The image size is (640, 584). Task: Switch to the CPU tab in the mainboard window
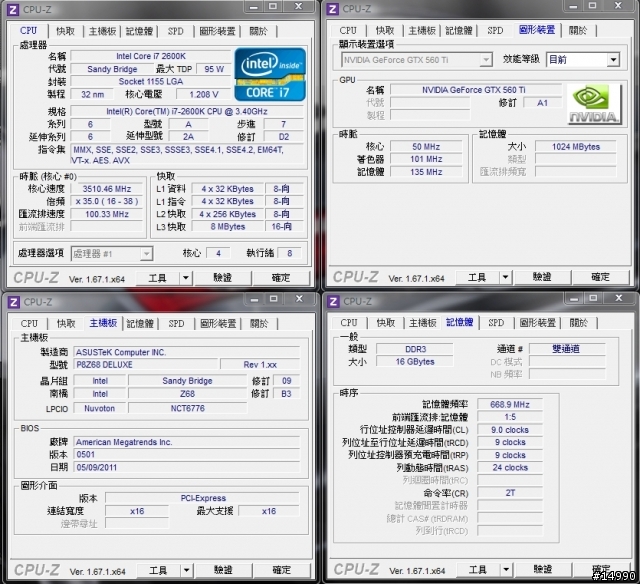[x=29, y=324]
